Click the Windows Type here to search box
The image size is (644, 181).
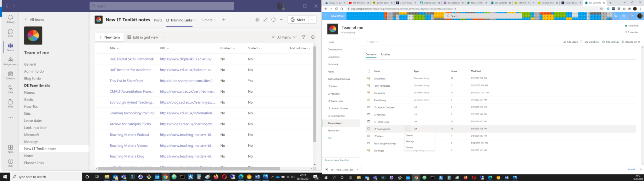(x=46, y=177)
